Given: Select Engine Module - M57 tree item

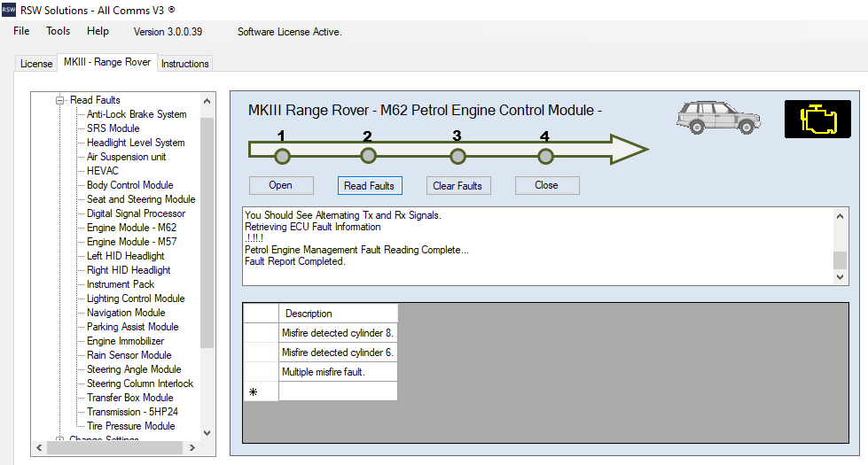Looking at the screenshot, I should [x=132, y=242].
